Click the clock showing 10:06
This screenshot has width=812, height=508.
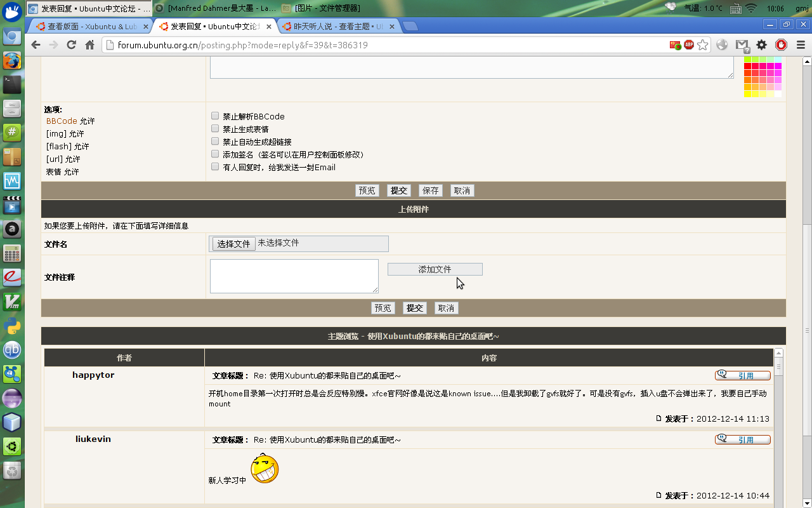[775, 8]
